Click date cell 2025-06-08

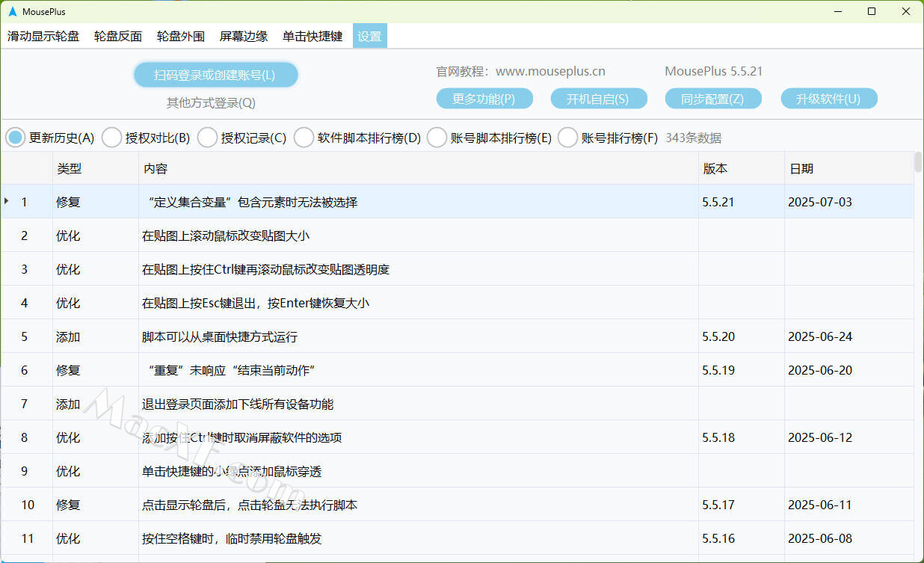[x=849, y=538]
